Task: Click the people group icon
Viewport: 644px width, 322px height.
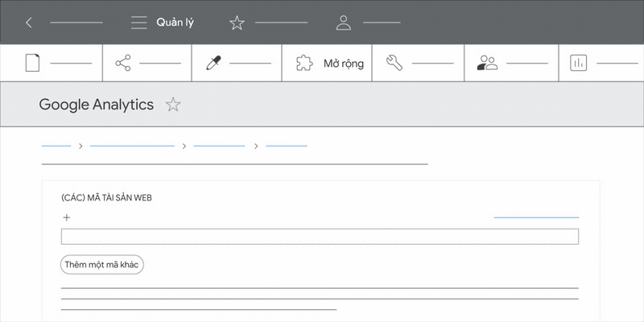Action: tap(487, 63)
